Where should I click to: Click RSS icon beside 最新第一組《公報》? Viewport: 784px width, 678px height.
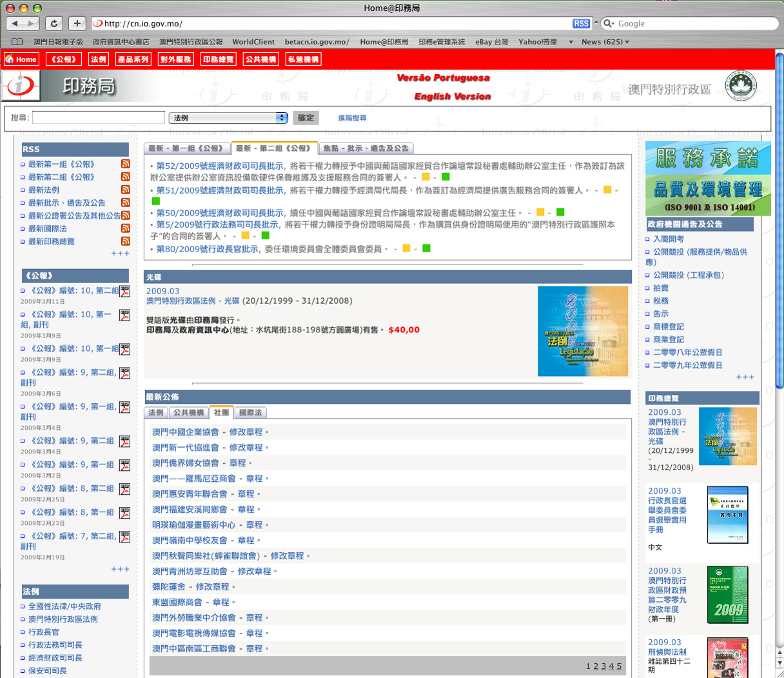[x=126, y=164]
